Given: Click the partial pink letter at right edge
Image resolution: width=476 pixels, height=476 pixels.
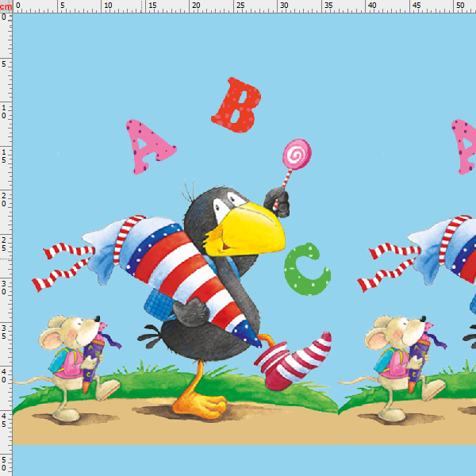Looking at the screenshot, I should click(464, 147).
